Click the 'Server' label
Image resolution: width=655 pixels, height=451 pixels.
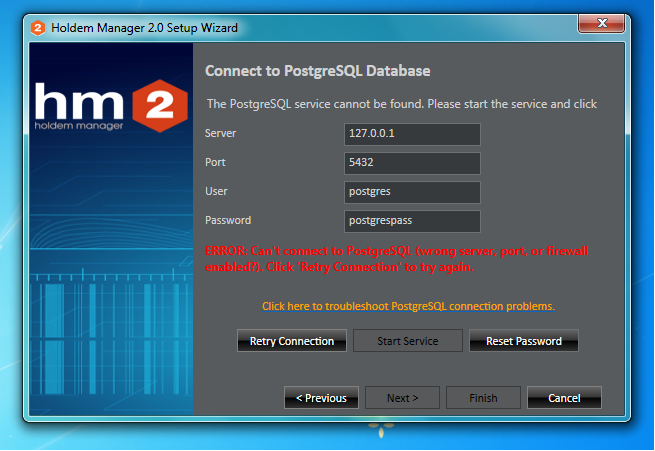click(221, 133)
